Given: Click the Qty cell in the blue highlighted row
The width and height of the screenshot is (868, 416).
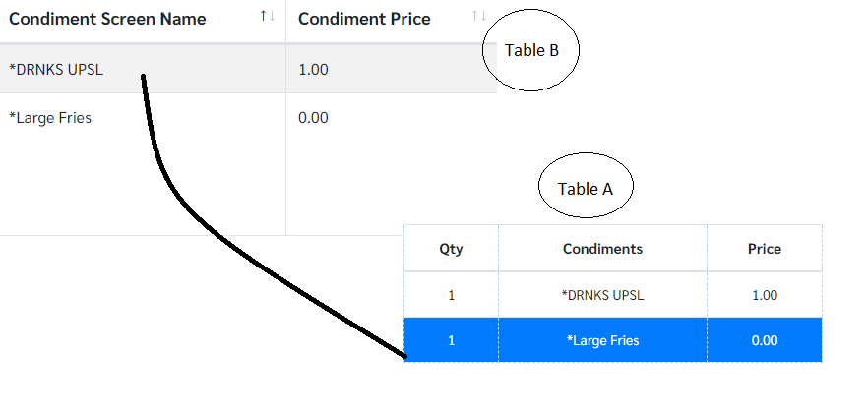Looking at the screenshot, I should pyautogui.click(x=451, y=340).
